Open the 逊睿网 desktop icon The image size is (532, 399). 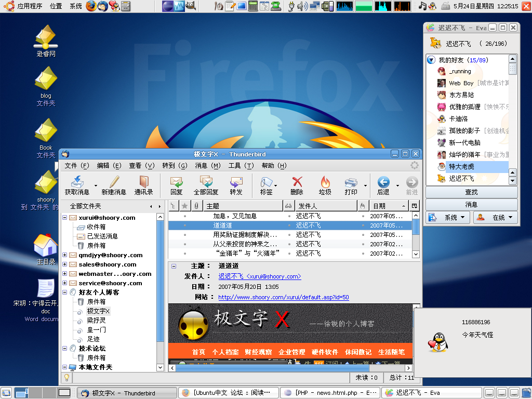[46, 41]
